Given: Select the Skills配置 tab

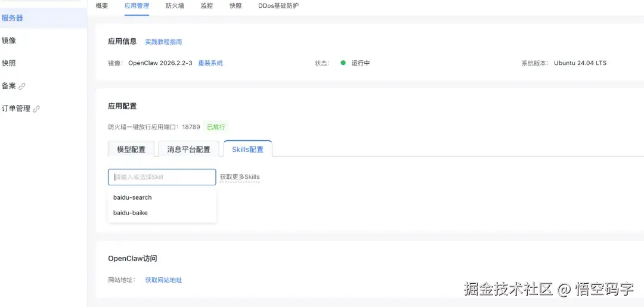Looking at the screenshot, I should click(x=247, y=149).
